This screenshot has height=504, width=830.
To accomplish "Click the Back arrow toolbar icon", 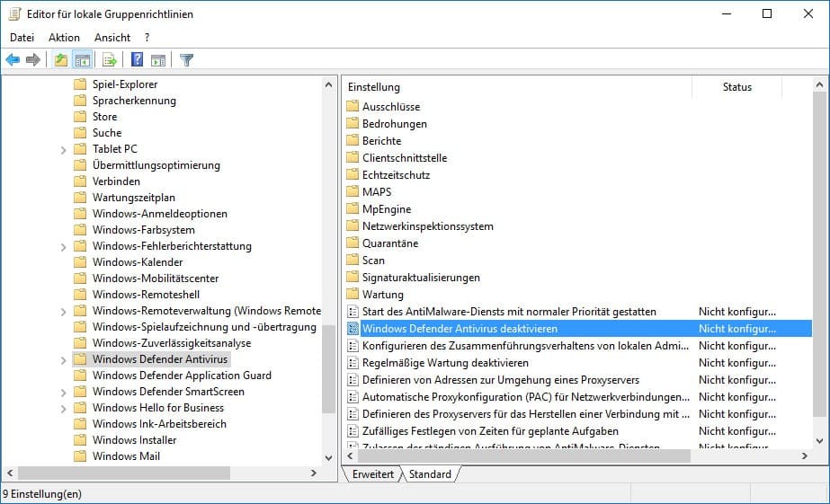I will (x=13, y=60).
